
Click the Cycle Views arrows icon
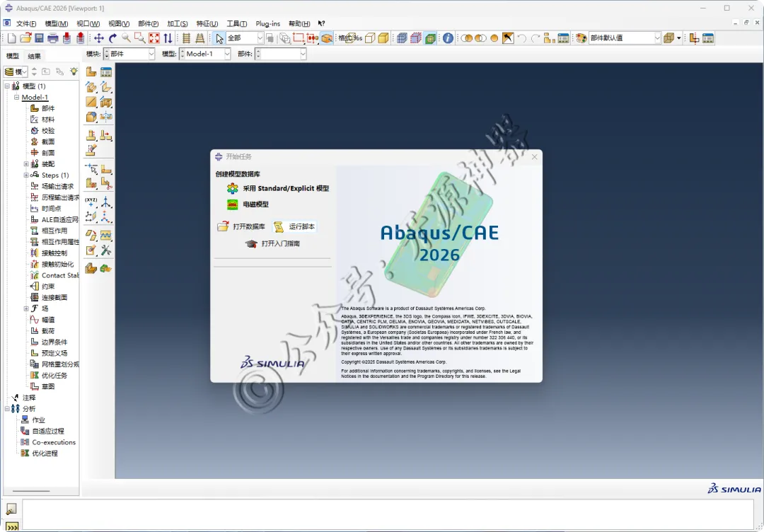tap(168, 38)
